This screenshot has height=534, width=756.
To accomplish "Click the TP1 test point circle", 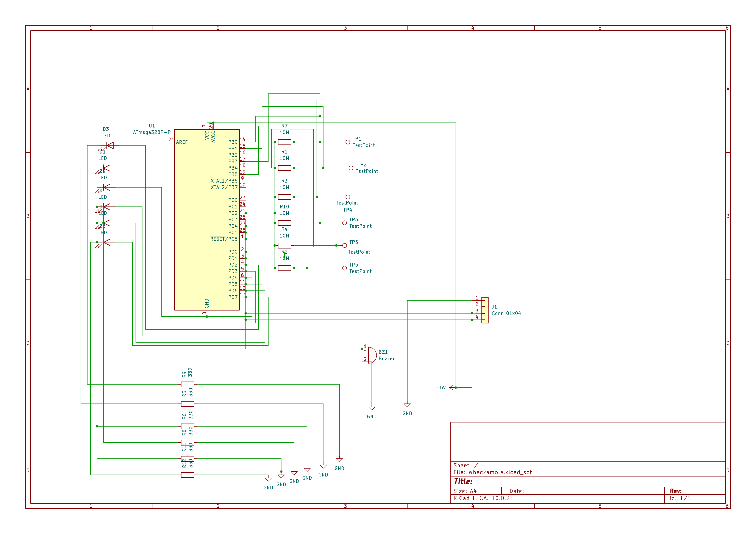I will coord(348,142).
